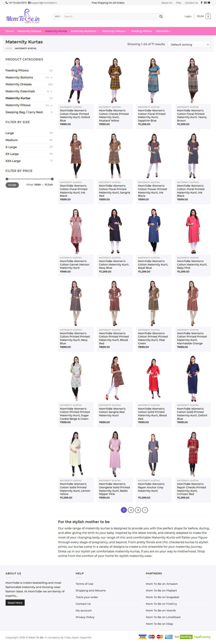Click in the search input field
Image resolution: width=216 pixels, height=644 pixels.
(x=110, y=16)
